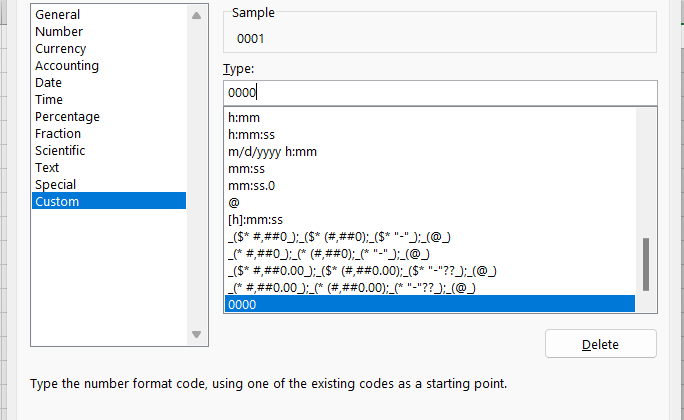684x420 pixels.
Task: Click category list scroll up arrow
Action: click(196, 15)
